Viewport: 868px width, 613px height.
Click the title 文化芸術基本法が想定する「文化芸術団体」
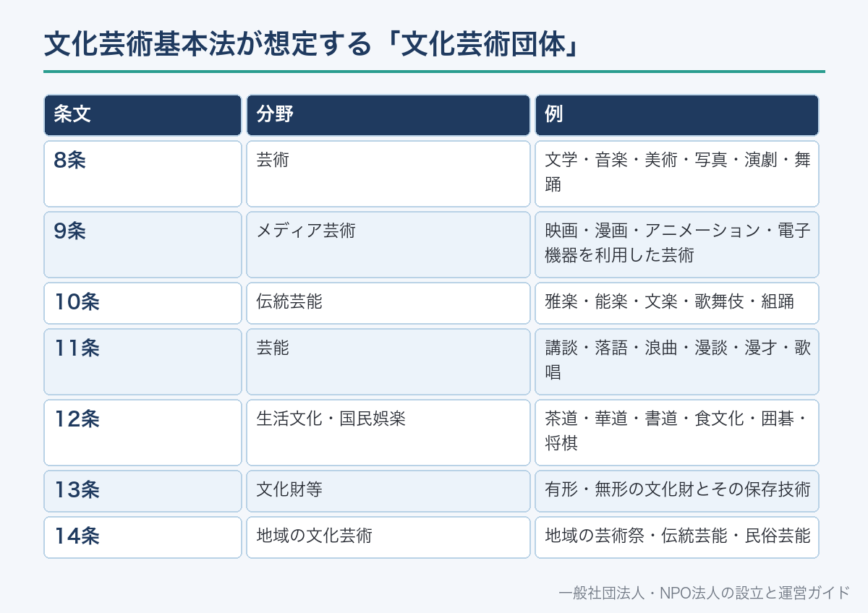click(x=310, y=44)
